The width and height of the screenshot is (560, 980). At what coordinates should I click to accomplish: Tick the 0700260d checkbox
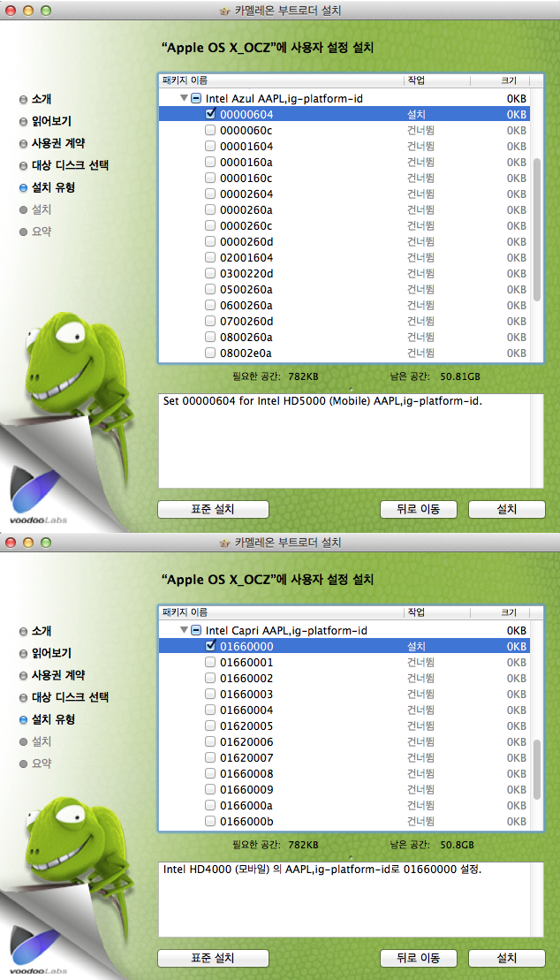[210, 322]
